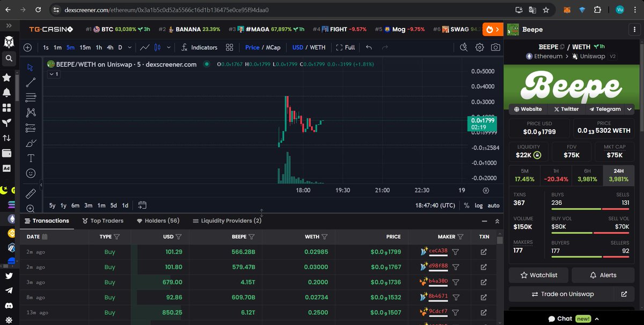The width and height of the screenshot is (644, 325).
Task: Open the emoji icons tool
Action: click(31, 174)
